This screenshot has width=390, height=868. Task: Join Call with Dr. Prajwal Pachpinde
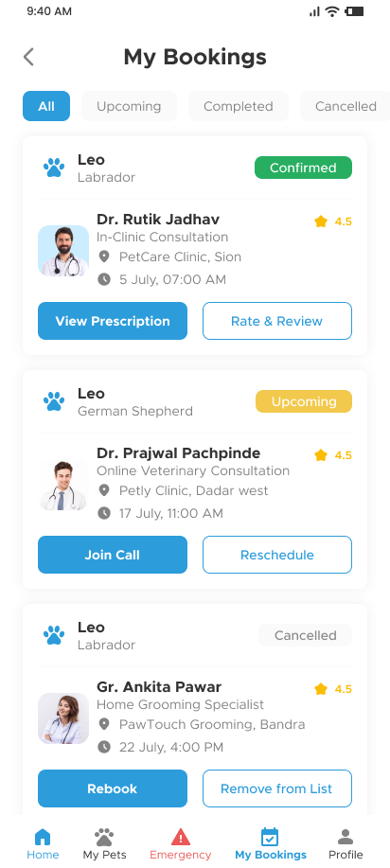113,555
